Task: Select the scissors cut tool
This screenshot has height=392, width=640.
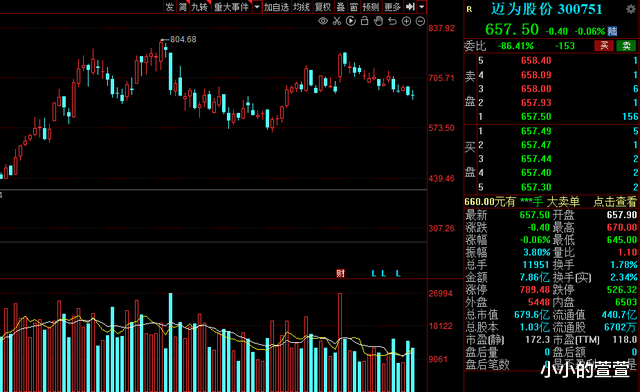Action: (337, 21)
